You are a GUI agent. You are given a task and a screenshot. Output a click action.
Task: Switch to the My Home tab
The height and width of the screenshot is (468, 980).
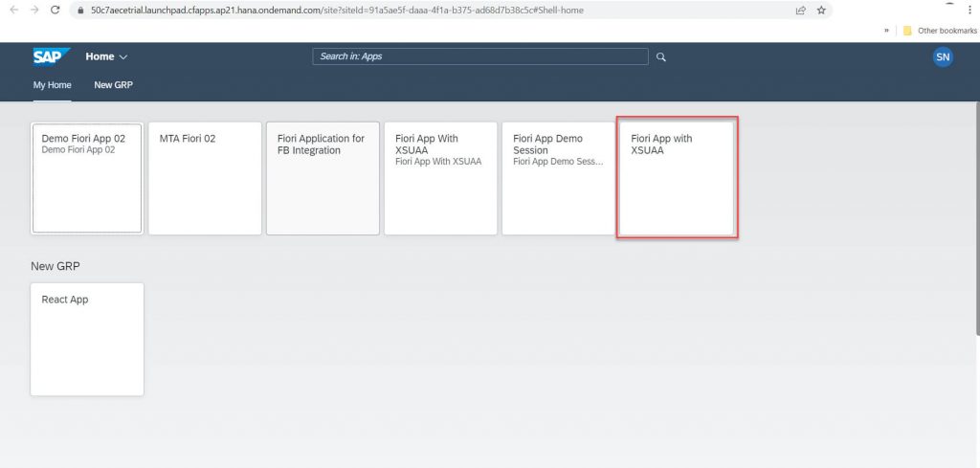pos(52,85)
